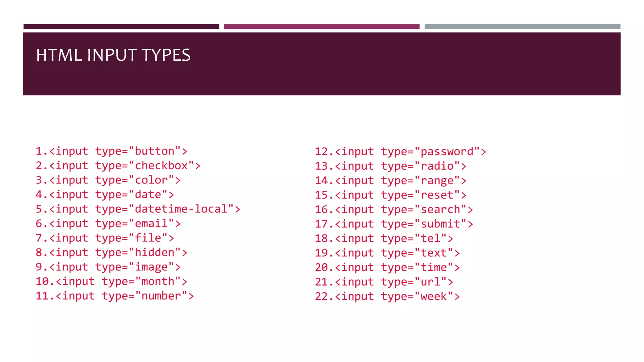Select the input type="file" line
This screenshot has width=644, height=362.
pos(105,238)
